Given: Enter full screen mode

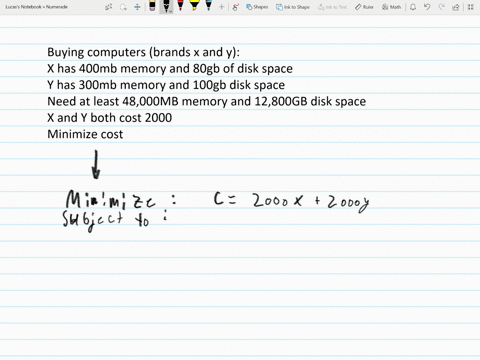Looking at the screenshot, I should click(x=470, y=7).
